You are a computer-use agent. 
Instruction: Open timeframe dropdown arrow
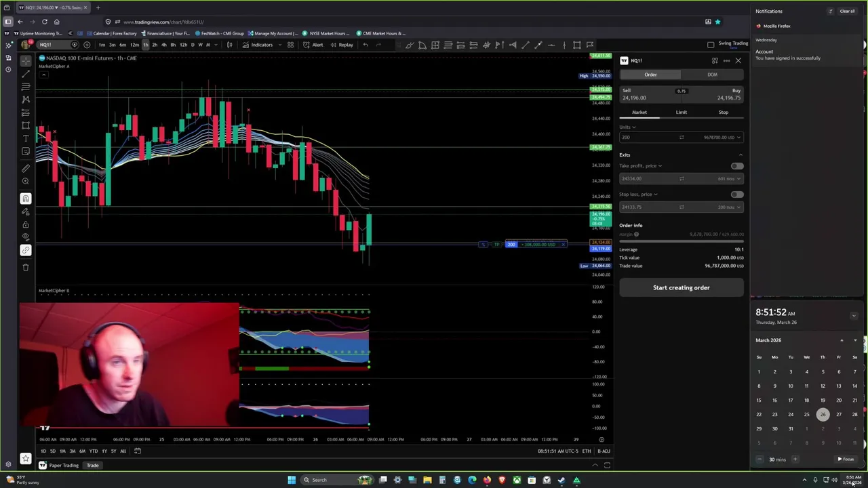tap(216, 45)
